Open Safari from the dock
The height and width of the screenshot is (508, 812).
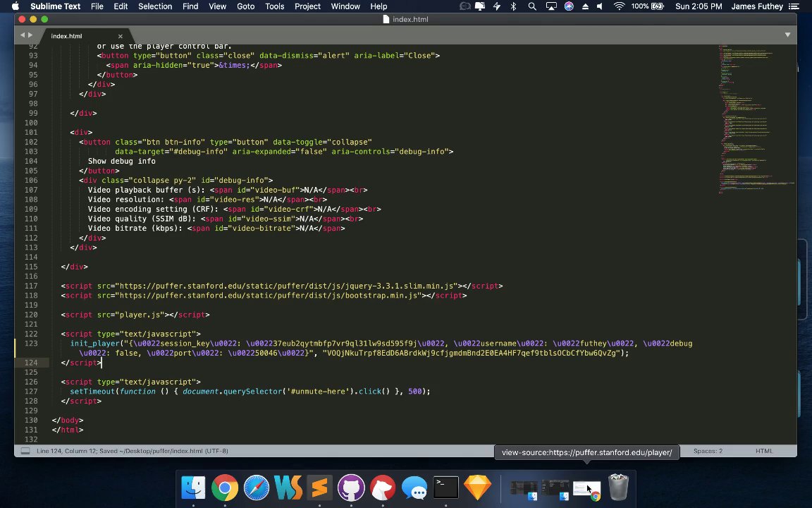pyautogui.click(x=257, y=488)
